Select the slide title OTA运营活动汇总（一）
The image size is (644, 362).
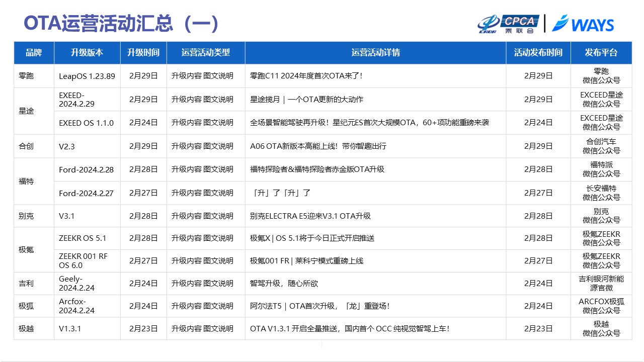(121, 24)
